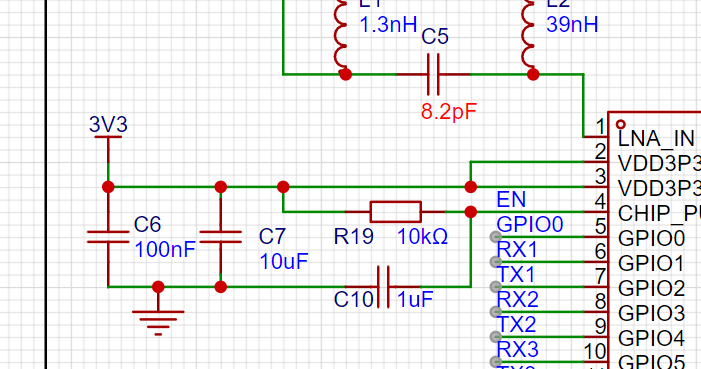
Task: Click the C10 designator text
Action: click(x=353, y=299)
